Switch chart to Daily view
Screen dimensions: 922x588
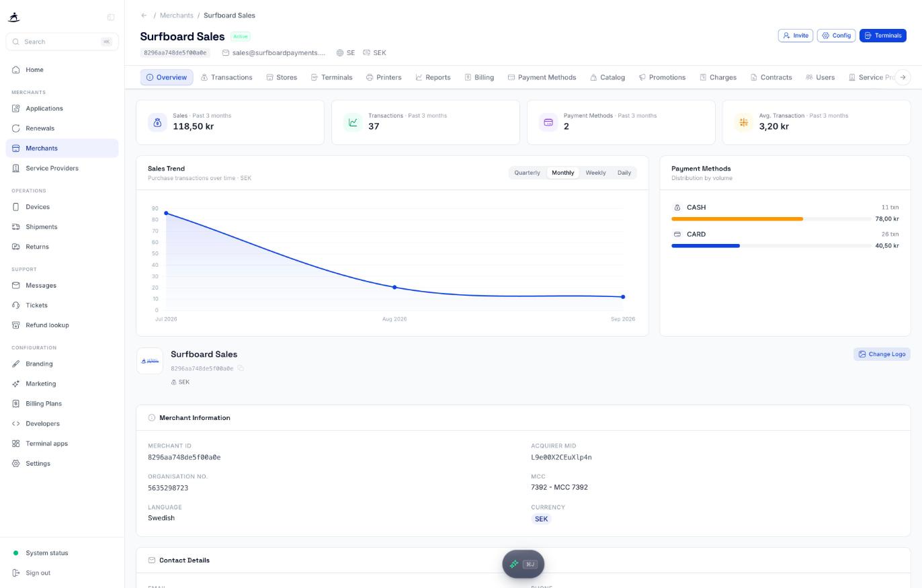coord(624,173)
